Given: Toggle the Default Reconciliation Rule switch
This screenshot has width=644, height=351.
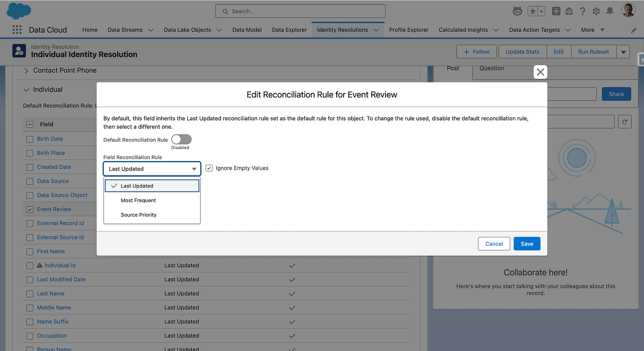Looking at the screenshot, I should point(181,139).
